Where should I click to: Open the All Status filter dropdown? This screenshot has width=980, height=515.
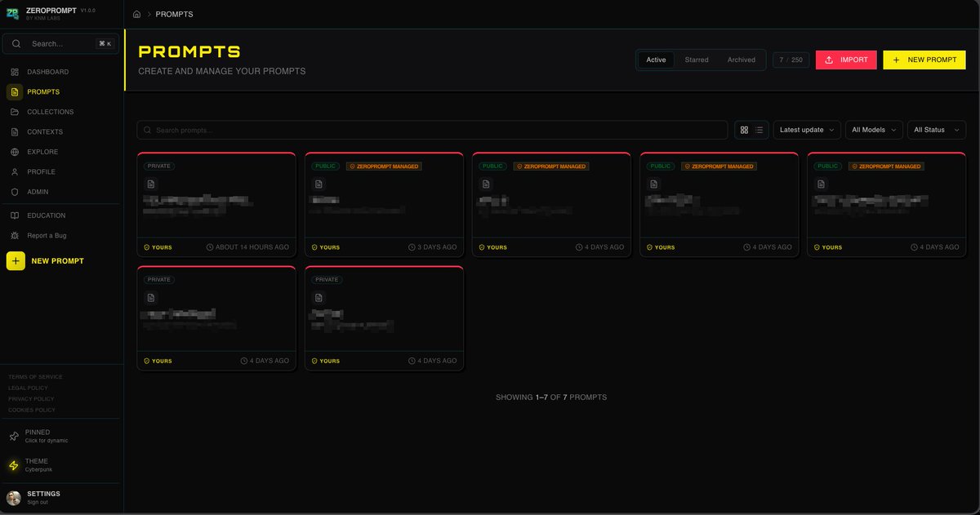tap(937, 130)
